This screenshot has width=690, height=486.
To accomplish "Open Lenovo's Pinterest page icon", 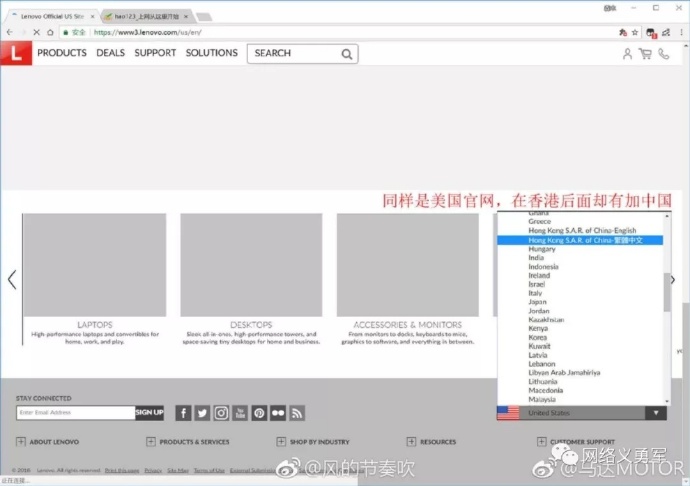I will 259,413.
